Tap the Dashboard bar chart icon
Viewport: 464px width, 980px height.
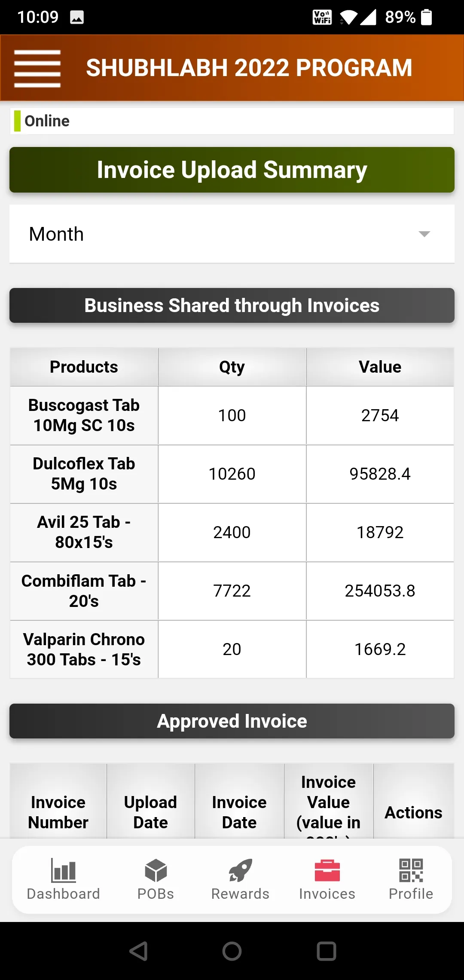(x=63, y=870)
